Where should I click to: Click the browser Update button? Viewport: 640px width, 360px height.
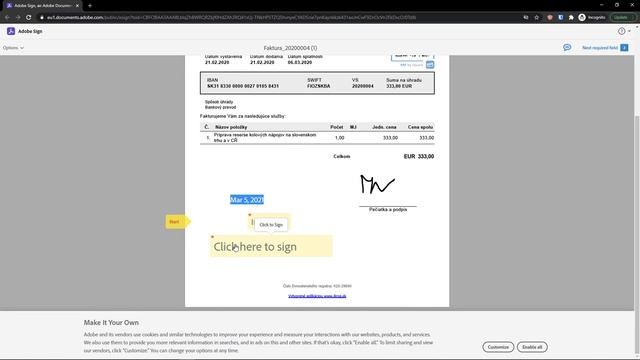click(623, 17)
